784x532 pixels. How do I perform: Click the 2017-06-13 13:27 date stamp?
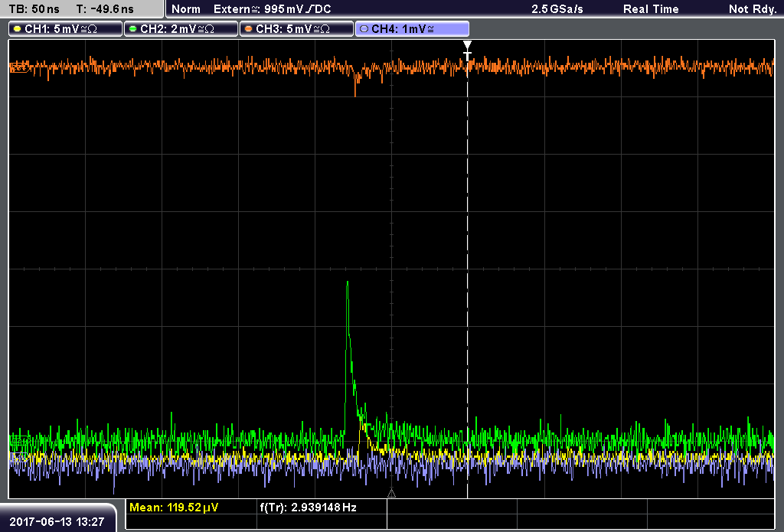point(57,522)
